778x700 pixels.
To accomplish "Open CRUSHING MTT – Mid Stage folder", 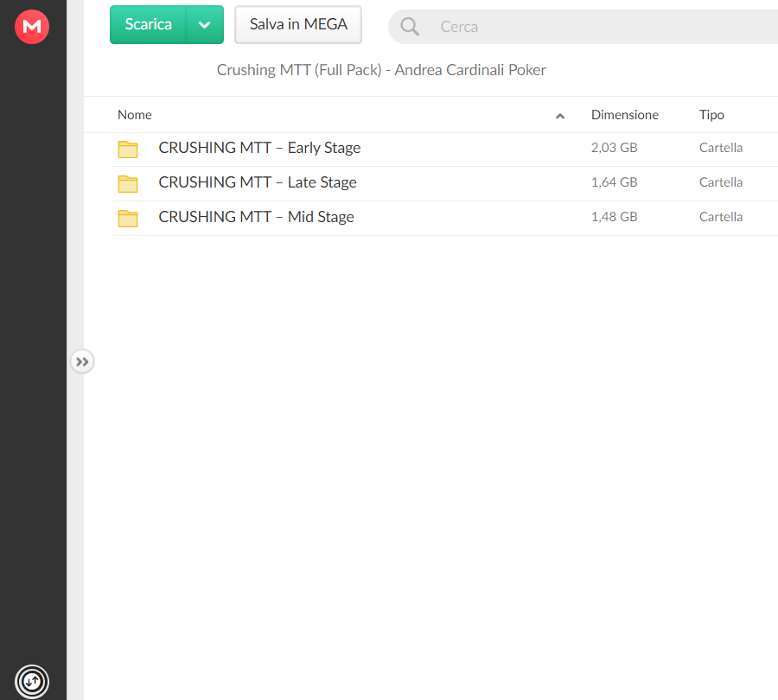I will coord(256,217).
